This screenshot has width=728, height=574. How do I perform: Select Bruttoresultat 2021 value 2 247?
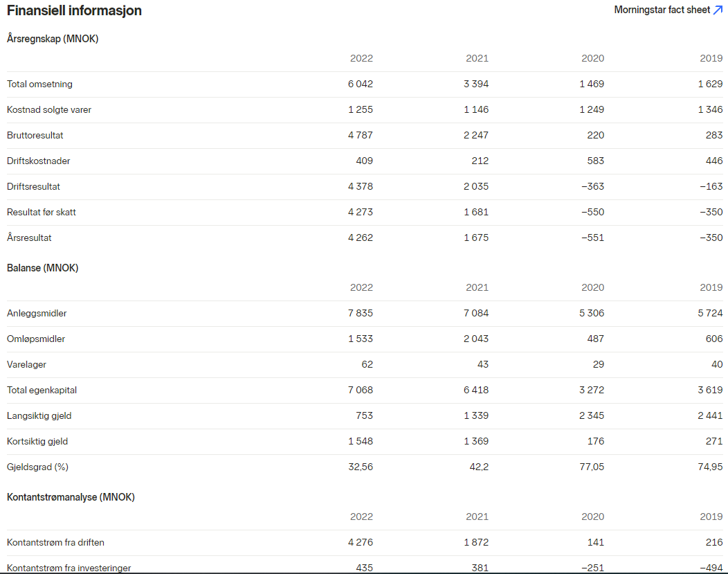tap(476, 135)
